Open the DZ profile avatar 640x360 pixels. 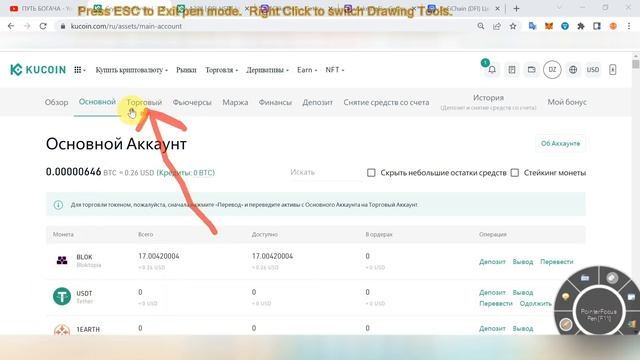click(x=552, y=70)
